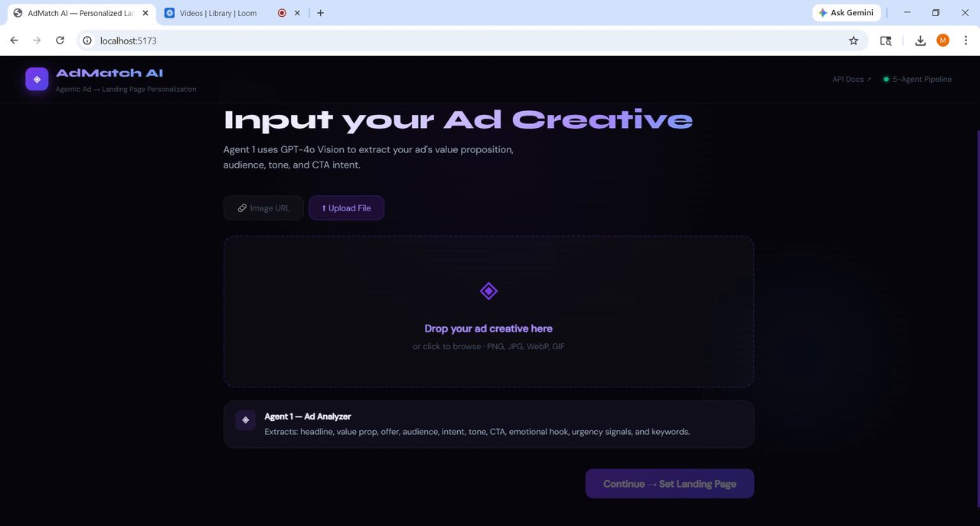Switch to the Image URL input mode
Image resolution: width=980 pixels, height=526 pixels.
point(263,208)
